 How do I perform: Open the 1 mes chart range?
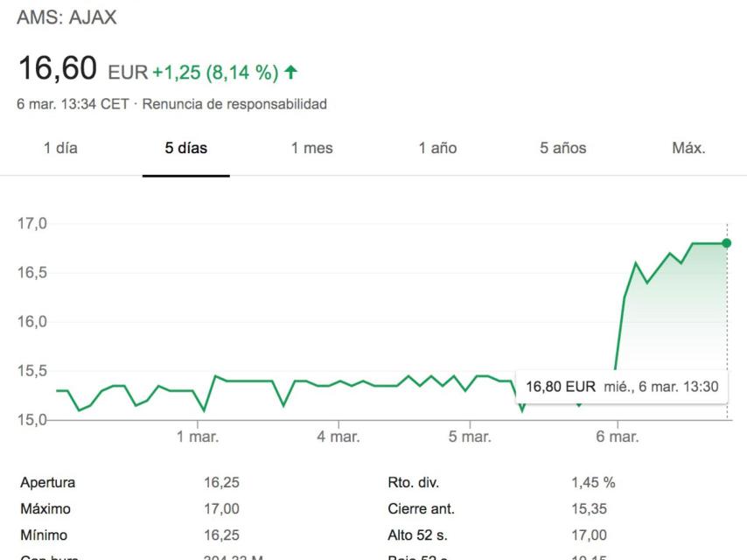click(x=311, y=149)
